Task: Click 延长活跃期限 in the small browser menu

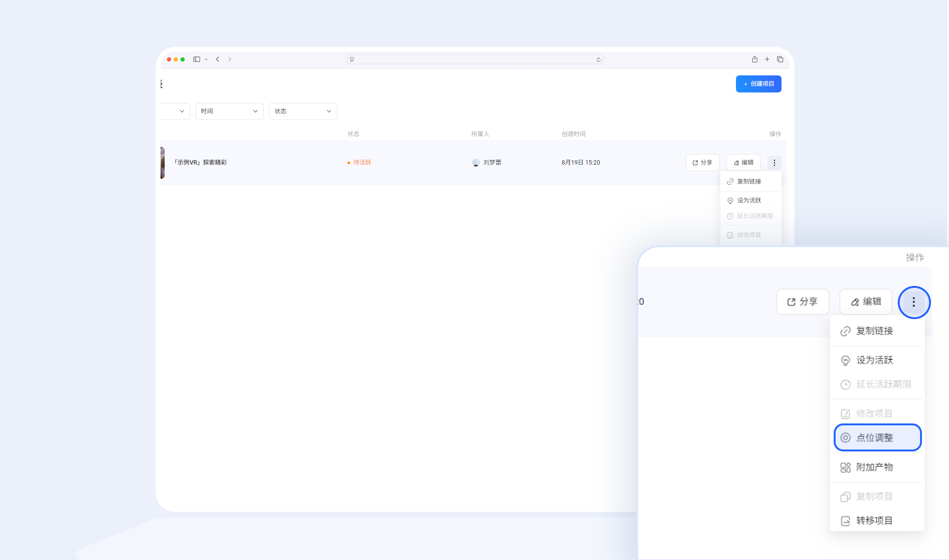Action: click(751, 216)
